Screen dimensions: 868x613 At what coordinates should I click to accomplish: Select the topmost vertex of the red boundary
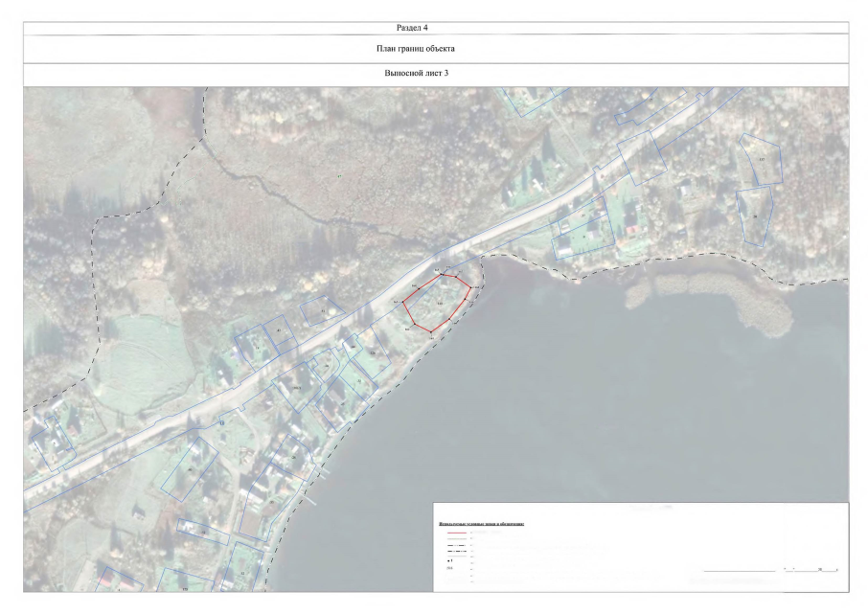point(442,276)
